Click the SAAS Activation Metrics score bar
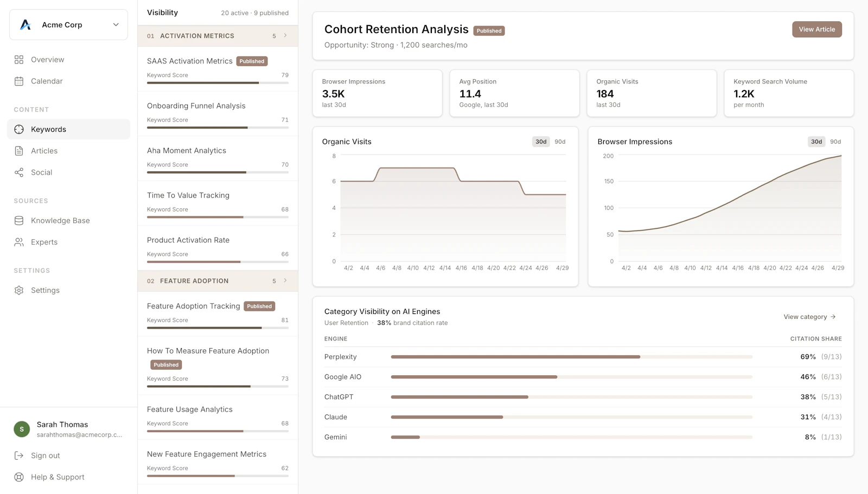 [x=218, y=83]
